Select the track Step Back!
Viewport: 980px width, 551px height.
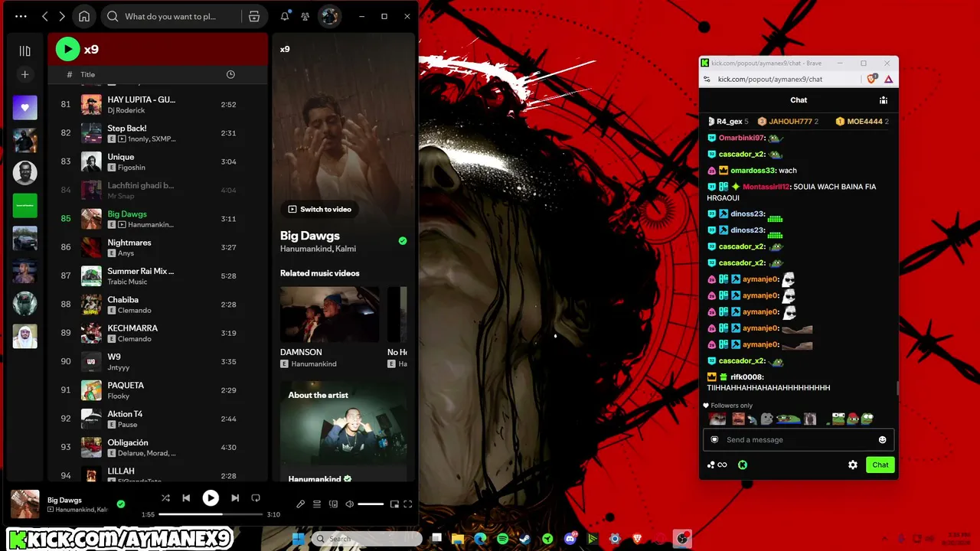click(158, 133)
